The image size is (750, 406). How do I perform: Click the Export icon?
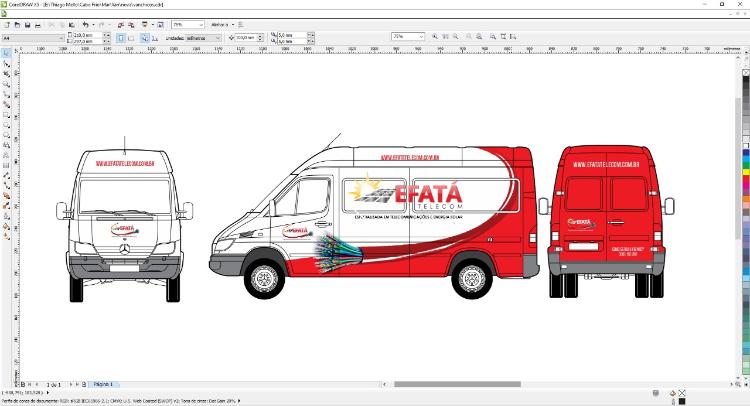coord(131,24)
